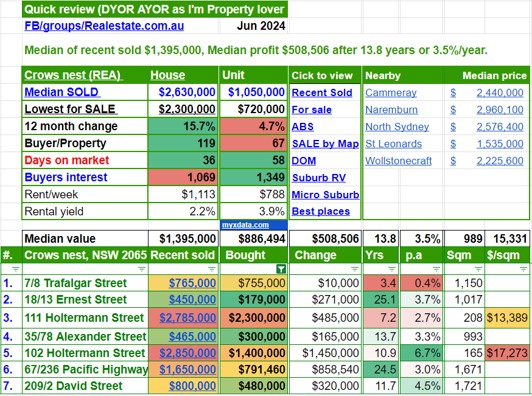Open the Yrs column filter

tap(393, 269)
